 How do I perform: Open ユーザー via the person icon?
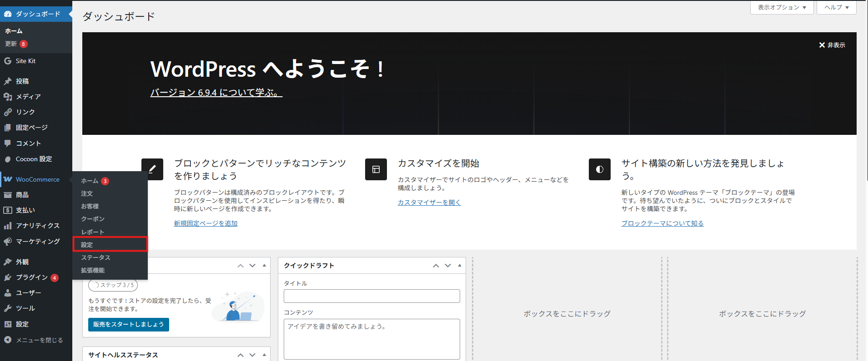coord(8,293)
